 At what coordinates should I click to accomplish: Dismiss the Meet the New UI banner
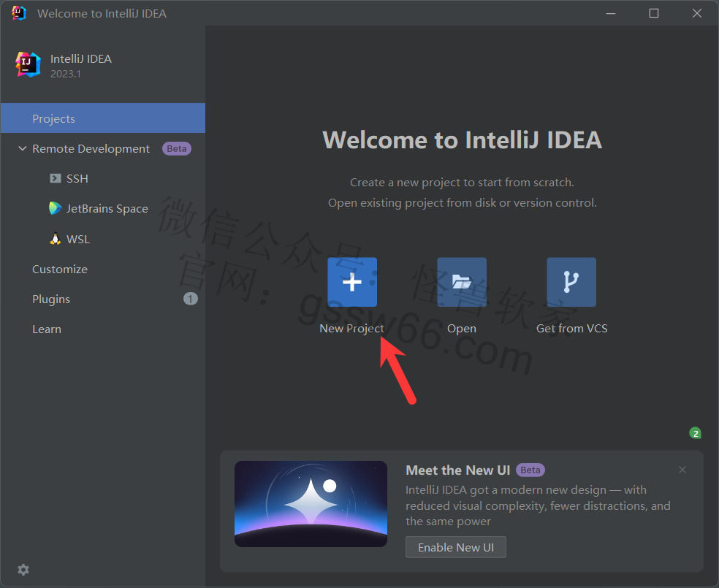[682, 470]
